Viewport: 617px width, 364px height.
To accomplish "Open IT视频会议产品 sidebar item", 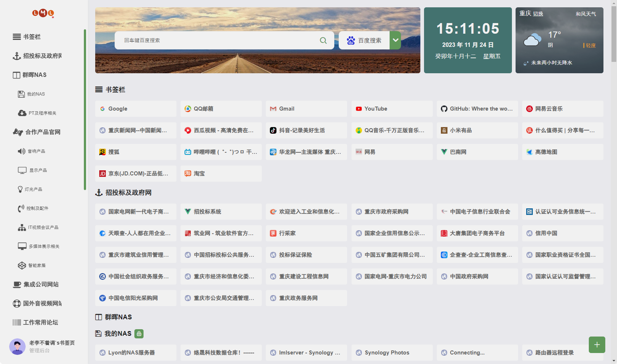I will 38,227.
